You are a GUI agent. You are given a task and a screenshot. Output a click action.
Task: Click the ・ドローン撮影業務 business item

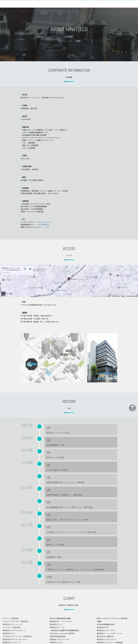coord(28,143)
